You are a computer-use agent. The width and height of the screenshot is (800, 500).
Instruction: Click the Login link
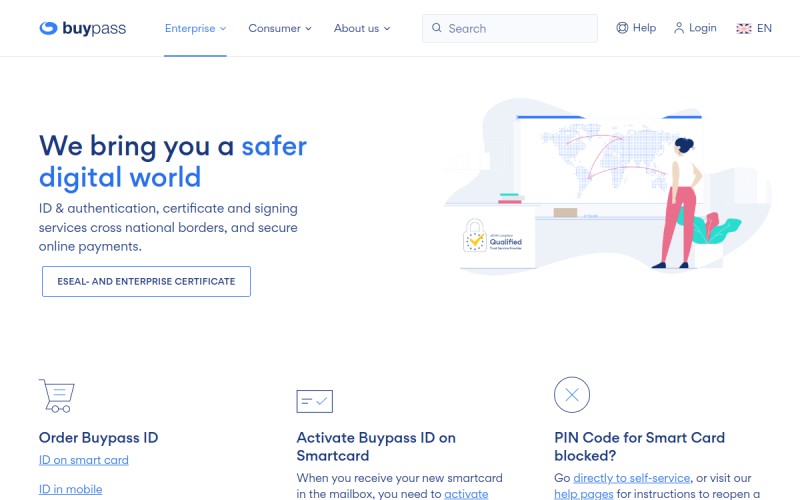[695, 28]
